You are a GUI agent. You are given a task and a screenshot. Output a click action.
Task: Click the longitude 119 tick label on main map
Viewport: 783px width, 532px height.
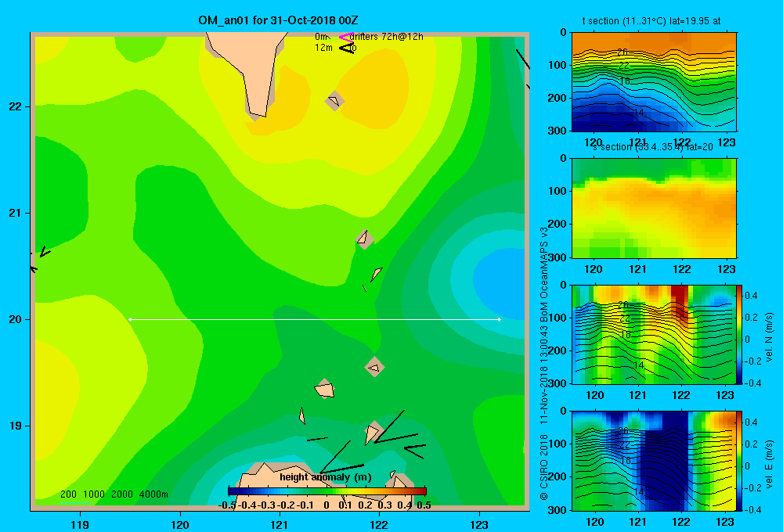[80, 524]
